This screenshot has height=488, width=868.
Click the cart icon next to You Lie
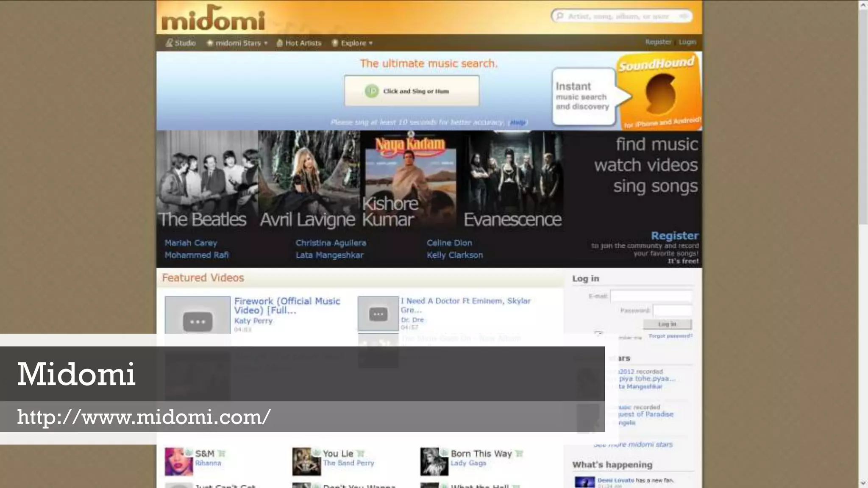361,454
